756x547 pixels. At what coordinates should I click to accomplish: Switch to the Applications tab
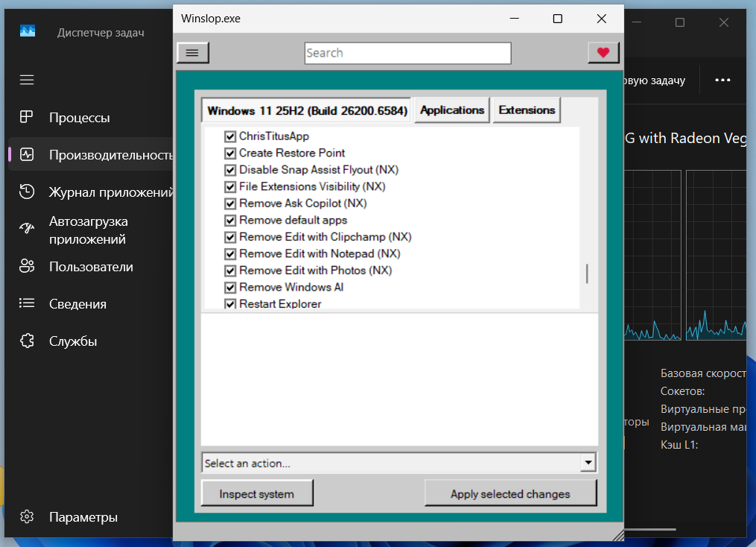pos(452,110)
